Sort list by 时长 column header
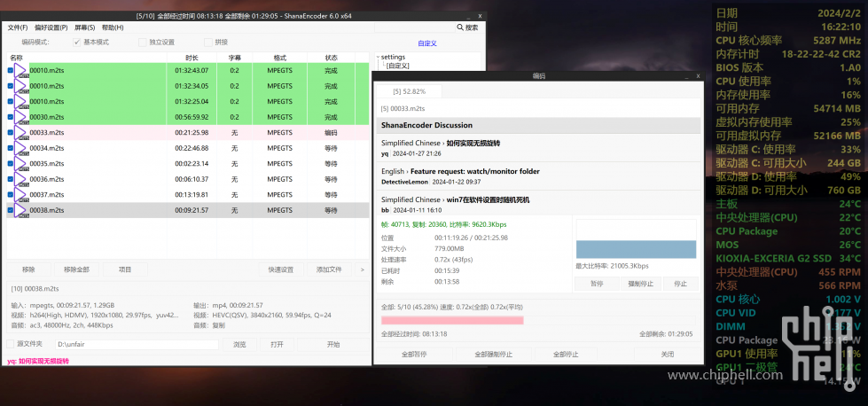 pyautogui.click(x=192, y=58)
